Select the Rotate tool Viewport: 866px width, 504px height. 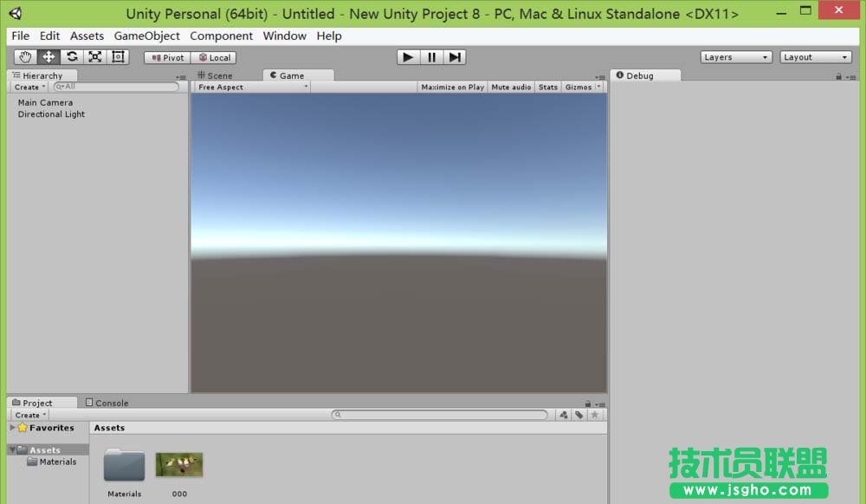(x=72, y=57)
